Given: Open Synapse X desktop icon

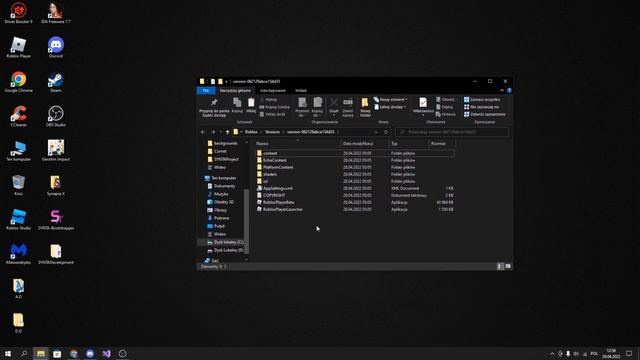Looking at the screenshot, I should 56,185.
